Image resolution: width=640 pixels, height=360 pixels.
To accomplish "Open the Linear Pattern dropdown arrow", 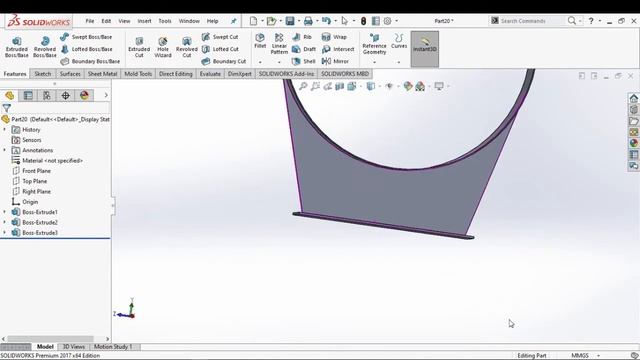I will 279,62.
